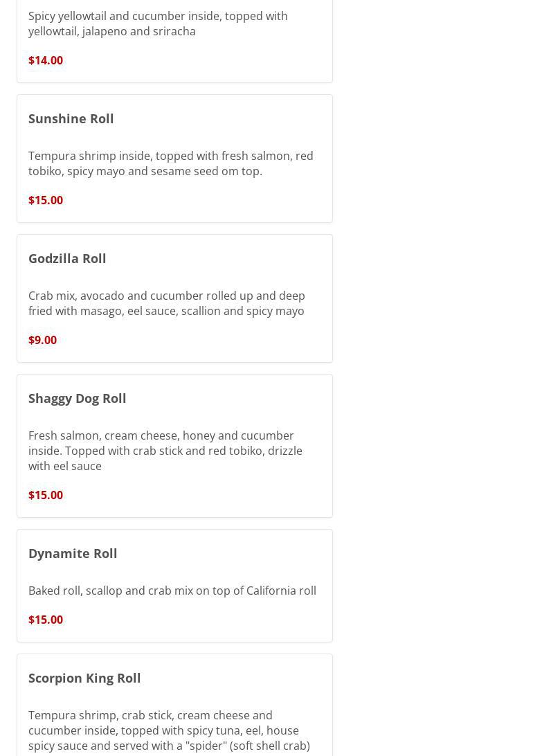Click the Dynamite Roll $15.00 price

coord(46,620)
